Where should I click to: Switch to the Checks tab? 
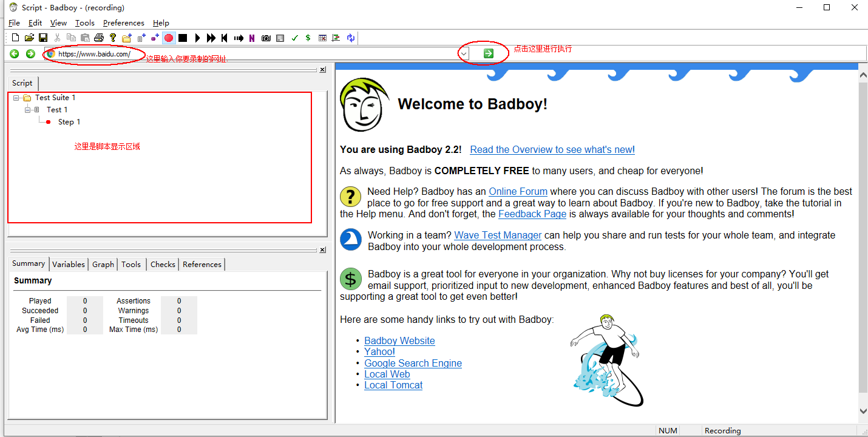(x=163, y=264)
